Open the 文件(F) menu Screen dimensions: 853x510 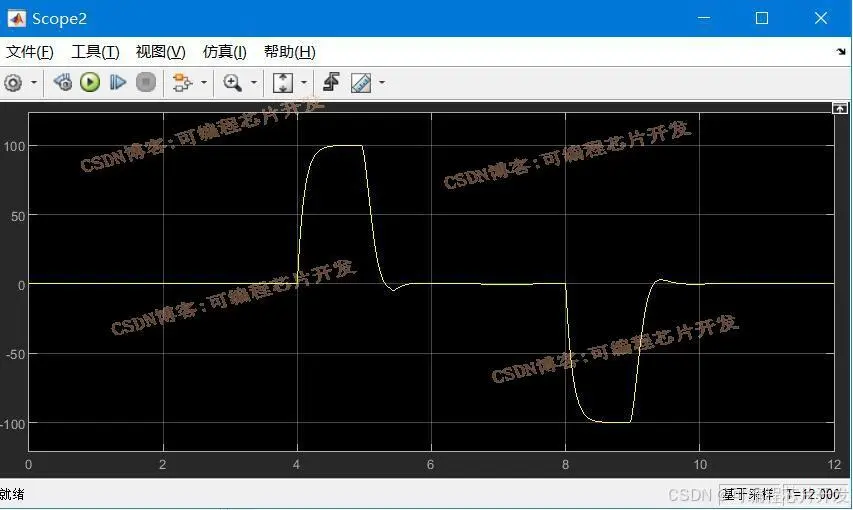coord(29,52)
